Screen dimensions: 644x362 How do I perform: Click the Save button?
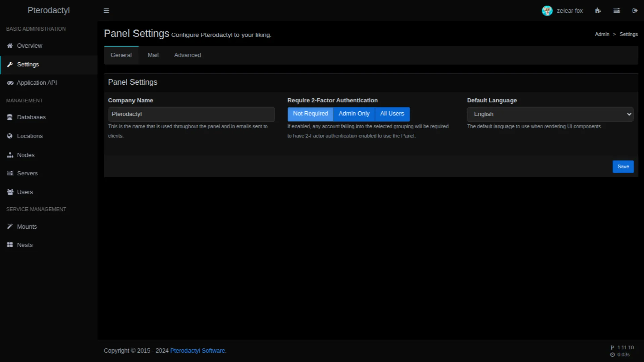click(x=623, y=167)
